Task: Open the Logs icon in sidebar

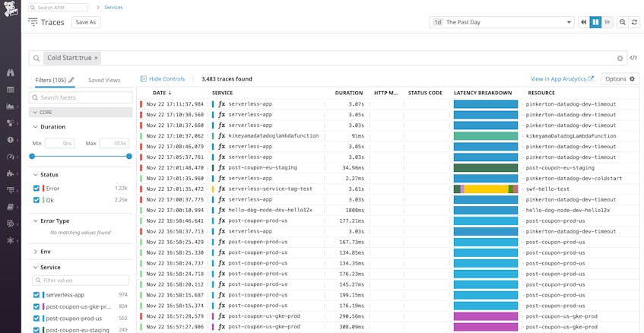Action: pyautogui.click(x=11, y=224)
